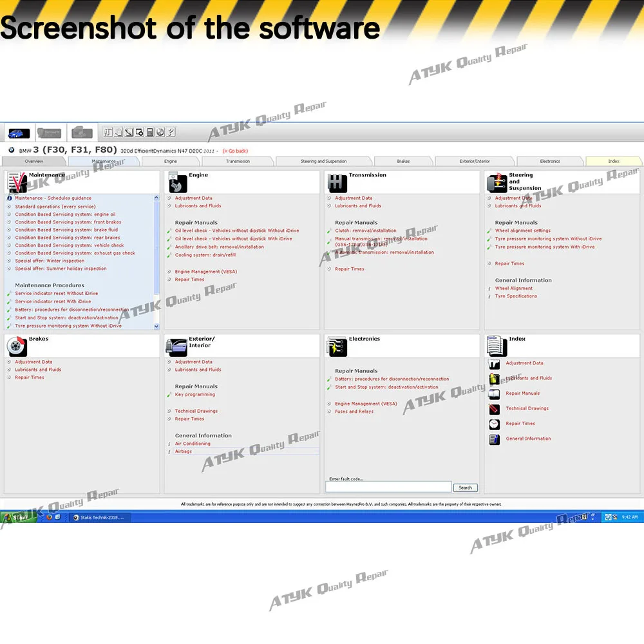This screenshot has height=644, width=644.
Task: Click the Maintenance checklist panel icon
Action: point(17,182)
